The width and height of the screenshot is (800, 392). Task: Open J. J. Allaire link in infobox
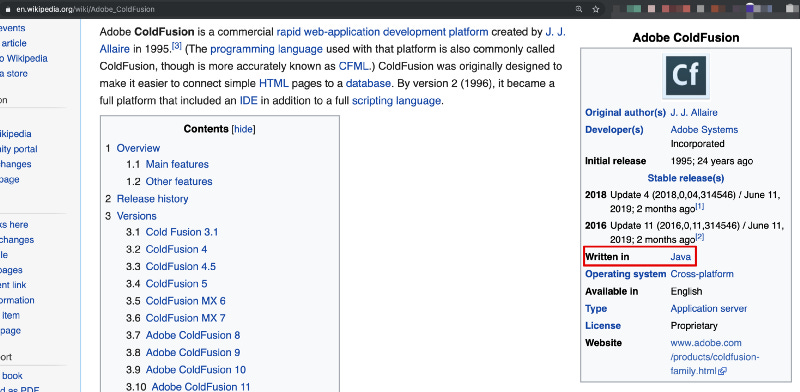coord(694,113)
